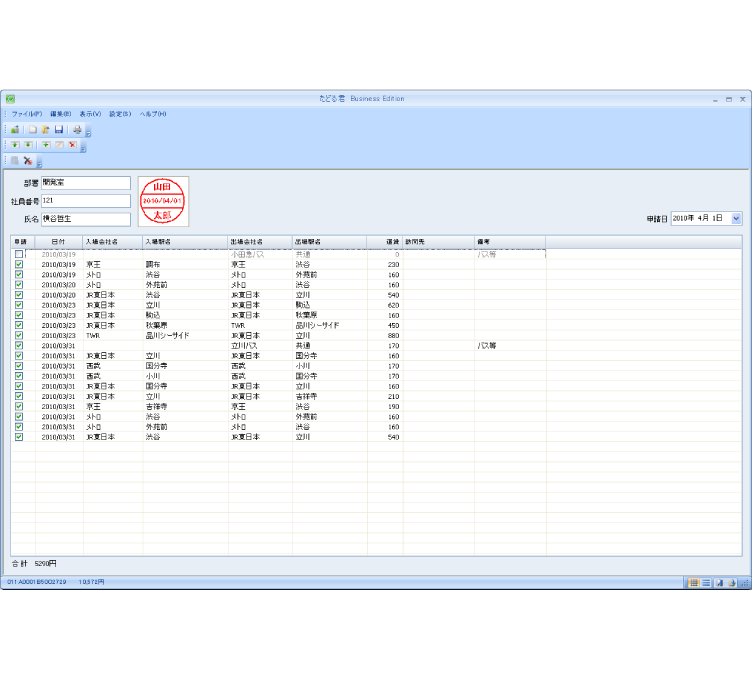Image resolution: width=752 pixels, height=680 pixels.
Task: Expand the third toolbar overflow options
Action: click(x=39, y=162)
